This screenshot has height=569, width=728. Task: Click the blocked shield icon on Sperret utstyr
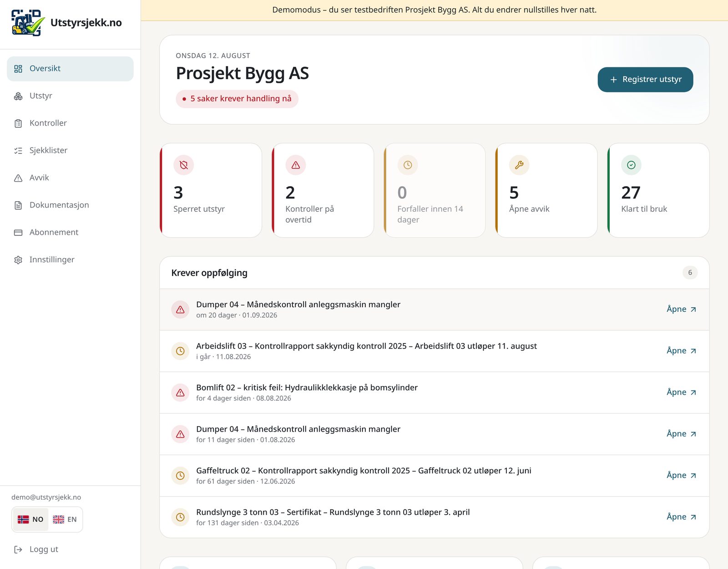click(x=184, y=165)
